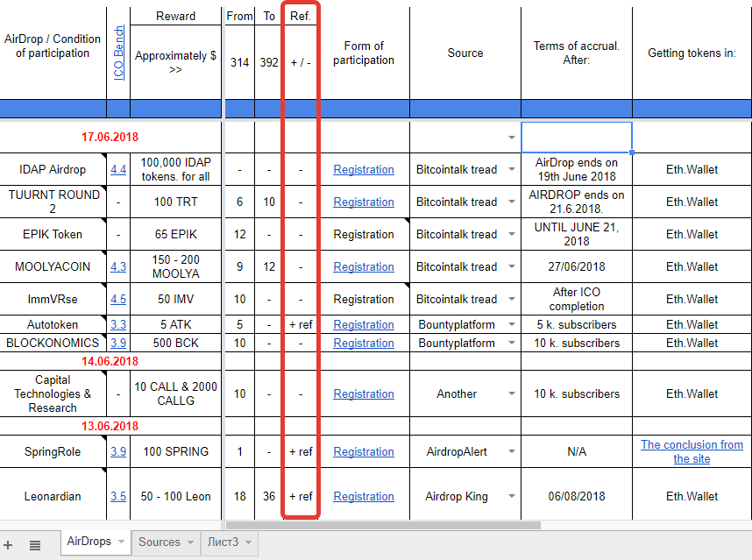
Task: Open Autotoken Registration link
Action: click(x=364, y=324)
